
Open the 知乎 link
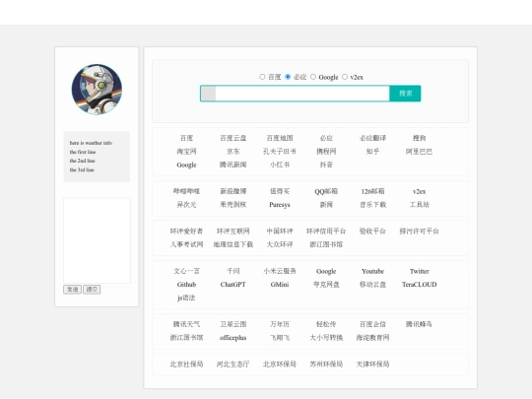coord(372,152)
